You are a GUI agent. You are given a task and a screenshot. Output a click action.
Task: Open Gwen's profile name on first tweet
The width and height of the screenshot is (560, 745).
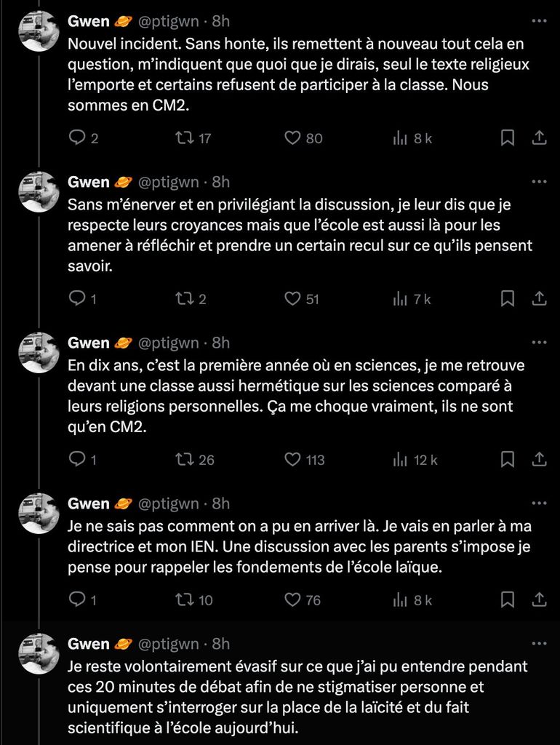[88, 21]
